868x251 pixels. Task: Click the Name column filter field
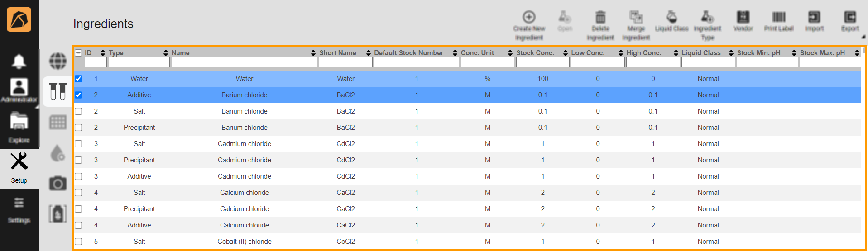[x=244, y=62]
